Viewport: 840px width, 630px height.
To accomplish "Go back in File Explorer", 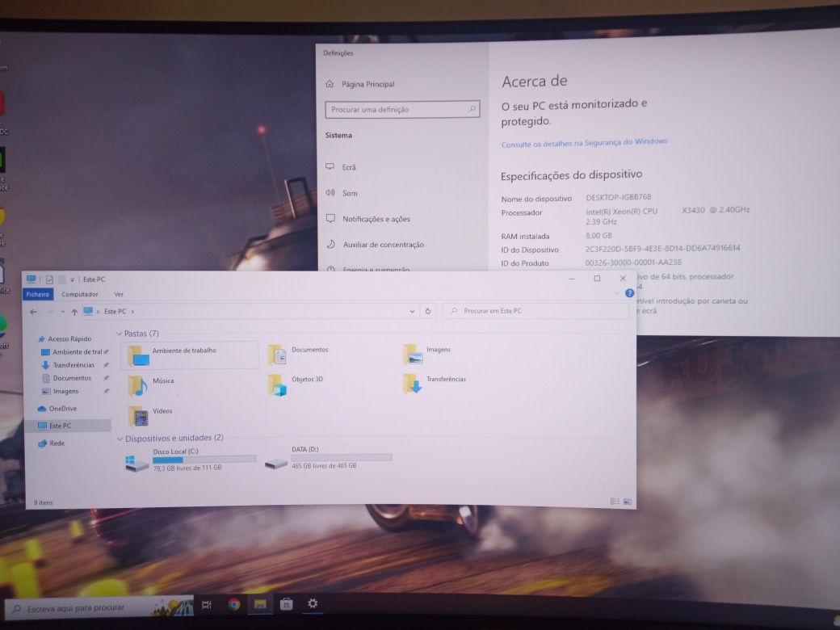I will (x=33, y=312).
